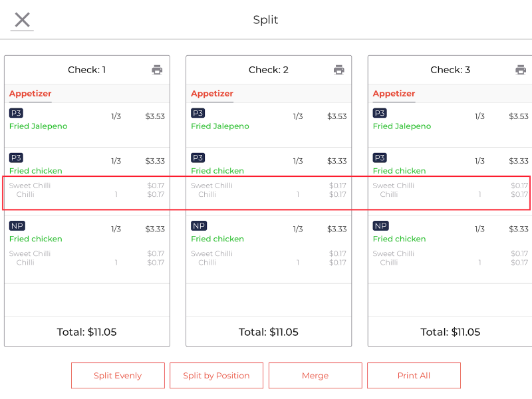Viewport: 532px width, 399px height.
Task: Print Check 2 using its printer icon
Action: pos(339,69)
